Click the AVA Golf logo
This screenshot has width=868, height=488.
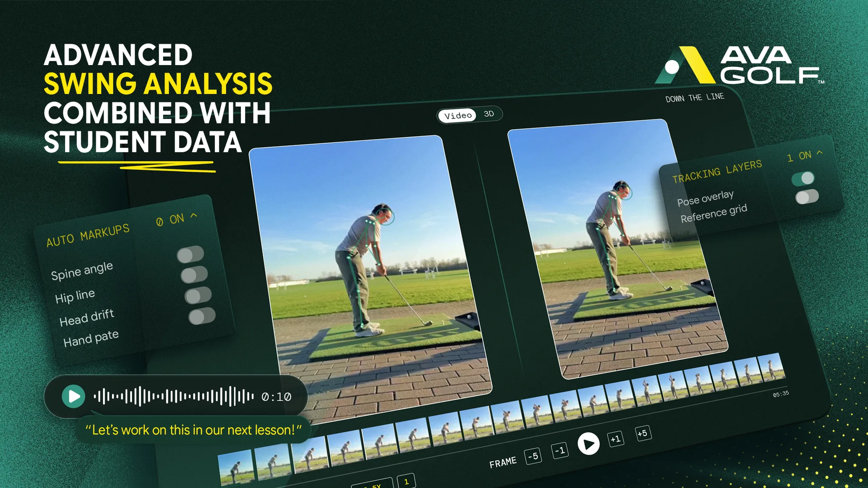(x=740, y=66)
